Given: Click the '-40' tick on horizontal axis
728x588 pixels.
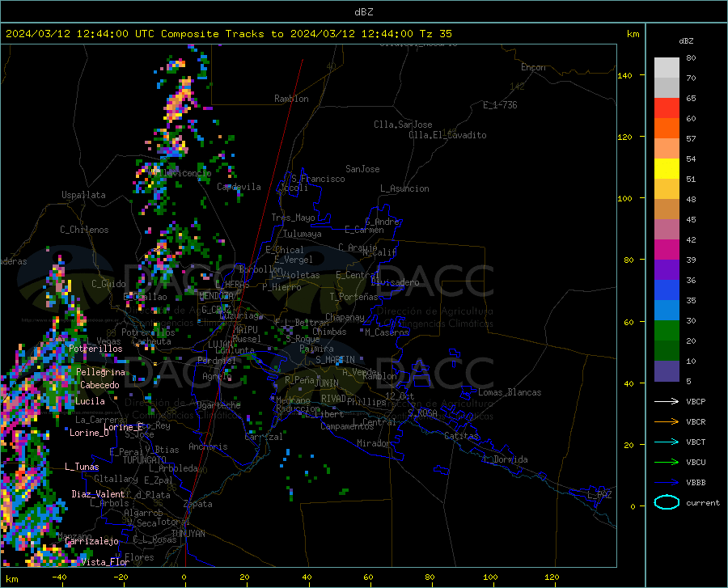Looking at the screenshot, I should [x=59, y=577].
